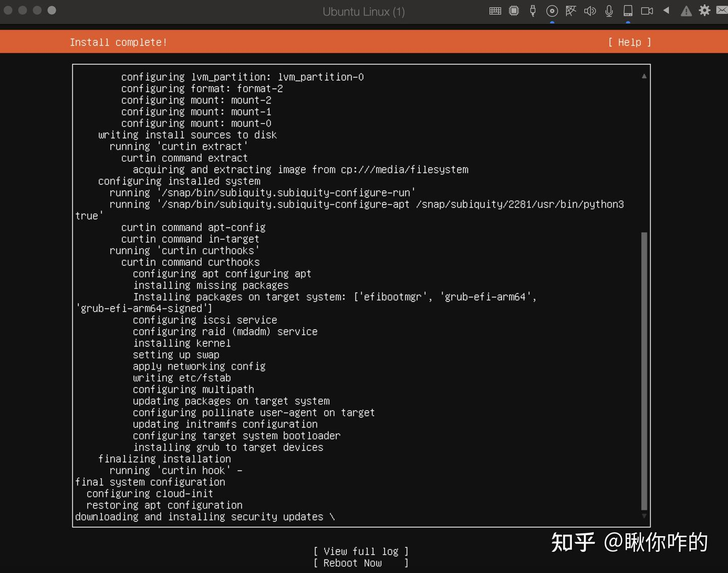The image size is (728, 573).
Task: Click the fourth light gray window circle button
Action: click(x=52, y=11)
